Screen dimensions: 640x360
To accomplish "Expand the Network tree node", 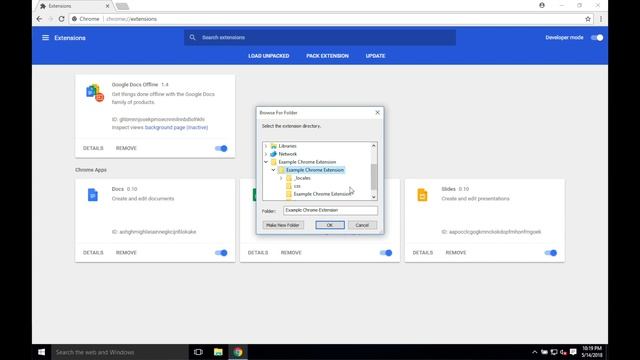I will (266, 154).
